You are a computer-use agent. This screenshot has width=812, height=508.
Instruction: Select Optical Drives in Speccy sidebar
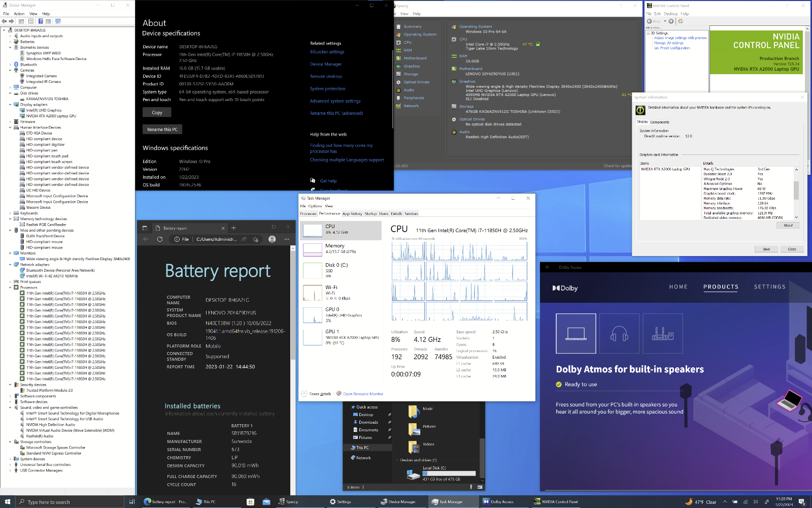tap(416, 82)
